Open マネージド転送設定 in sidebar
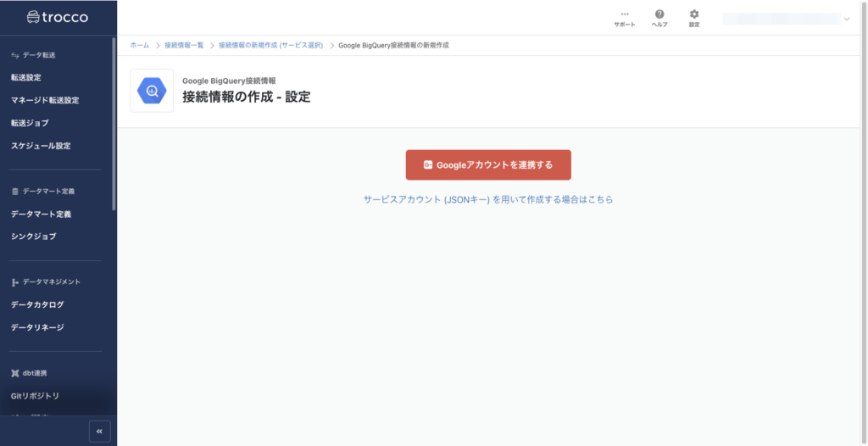Screen dimensions: 868x446 pyautogui.click(x=45, y=100)
